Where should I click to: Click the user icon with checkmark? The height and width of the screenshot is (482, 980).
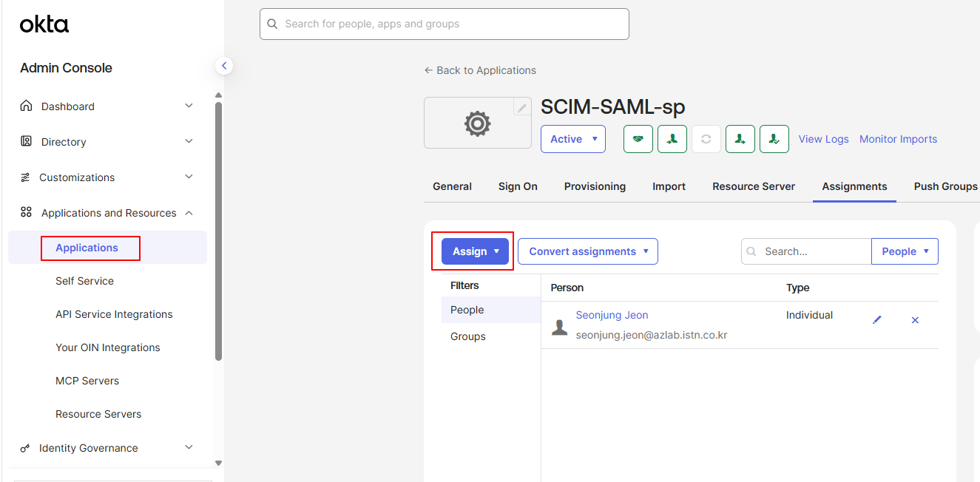click(x=774, y=139)
